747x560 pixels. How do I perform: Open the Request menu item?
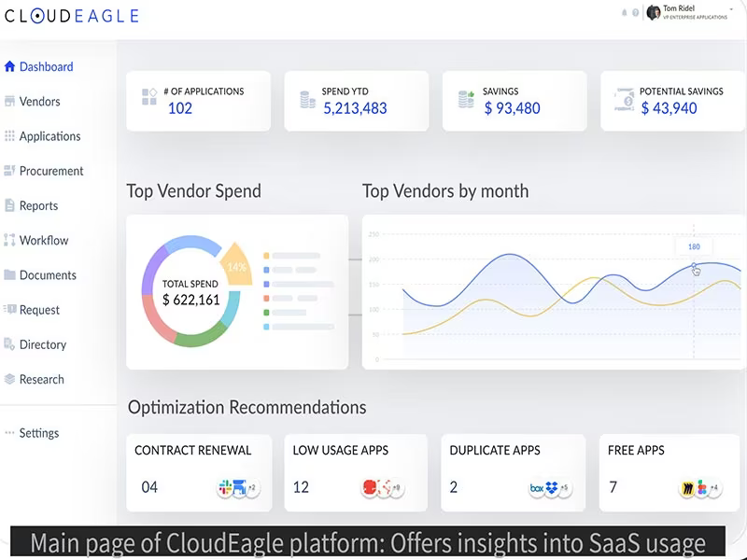coord(39,310)
